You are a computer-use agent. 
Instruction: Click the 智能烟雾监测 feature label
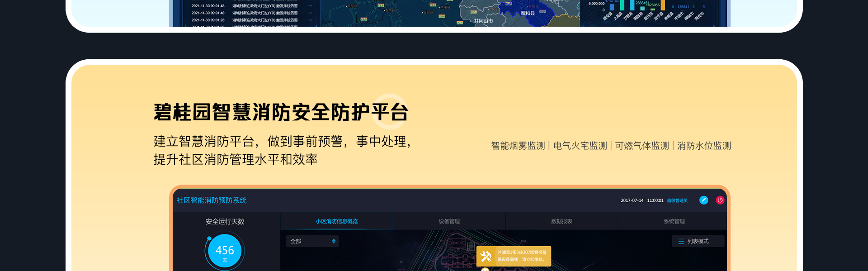[x=518, y=146]
